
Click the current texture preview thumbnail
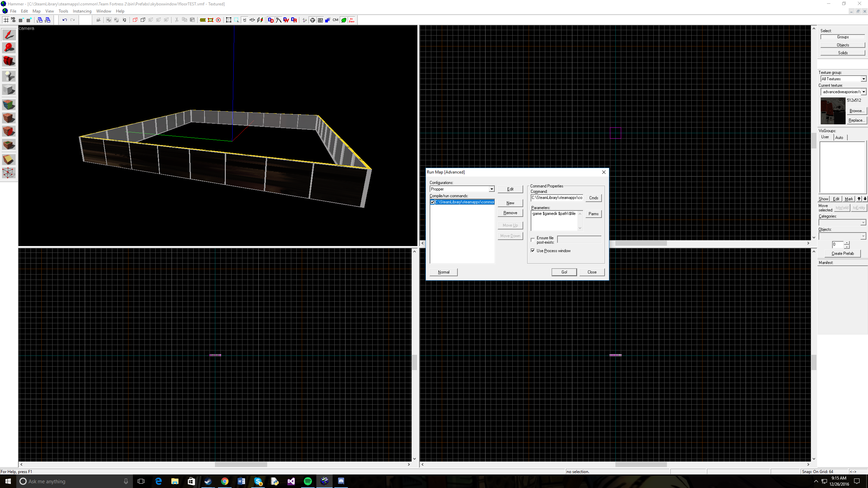click(x=833, y=111)
